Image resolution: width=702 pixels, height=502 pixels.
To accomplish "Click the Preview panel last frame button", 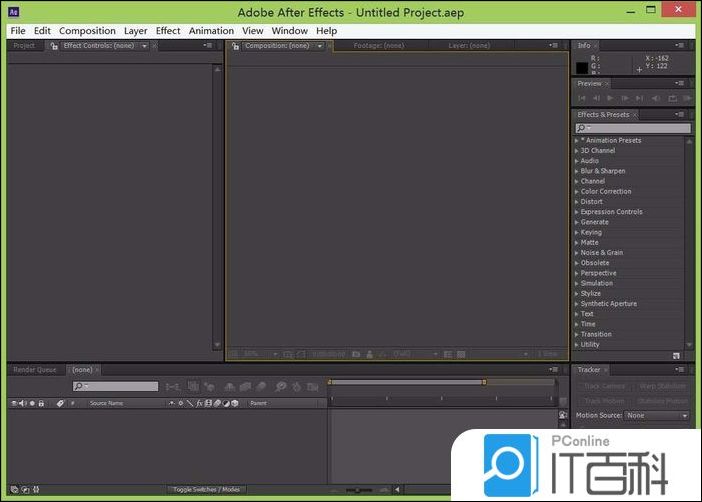I will (x=639, y=98).
